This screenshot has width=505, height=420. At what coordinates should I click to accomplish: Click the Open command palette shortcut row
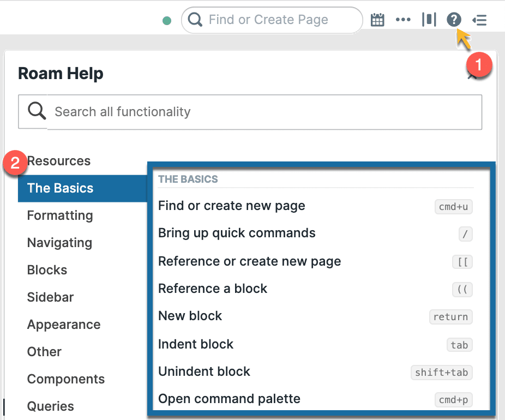coord(315,399)
